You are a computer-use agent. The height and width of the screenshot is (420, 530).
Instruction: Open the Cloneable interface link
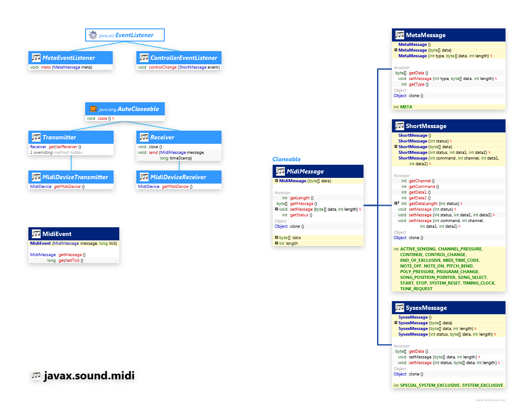287,159
